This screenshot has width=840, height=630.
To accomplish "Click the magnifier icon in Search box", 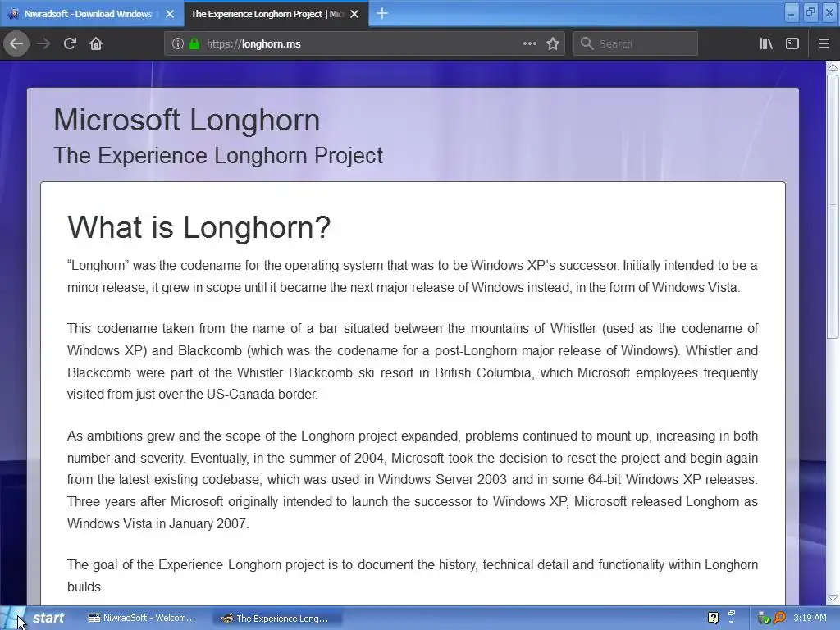I will (x=587, y=44).
